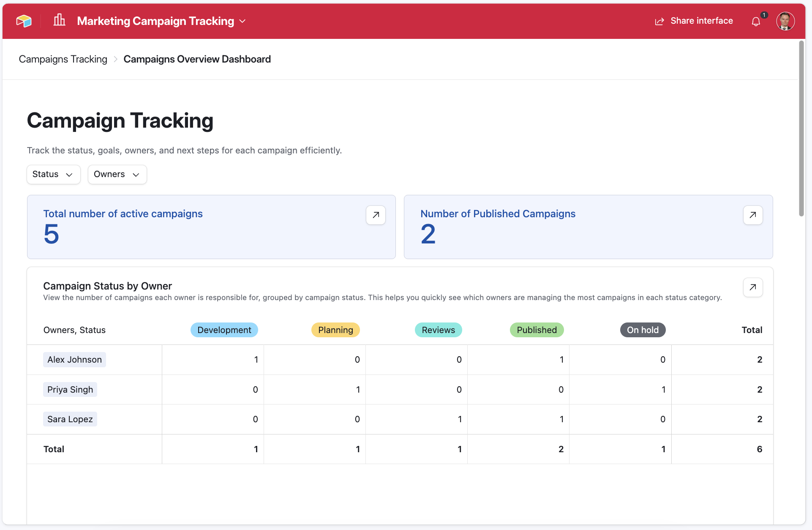This screenshot has height=530, width=812.
Task: Click the grand total value 6
Action: [760, 449]
